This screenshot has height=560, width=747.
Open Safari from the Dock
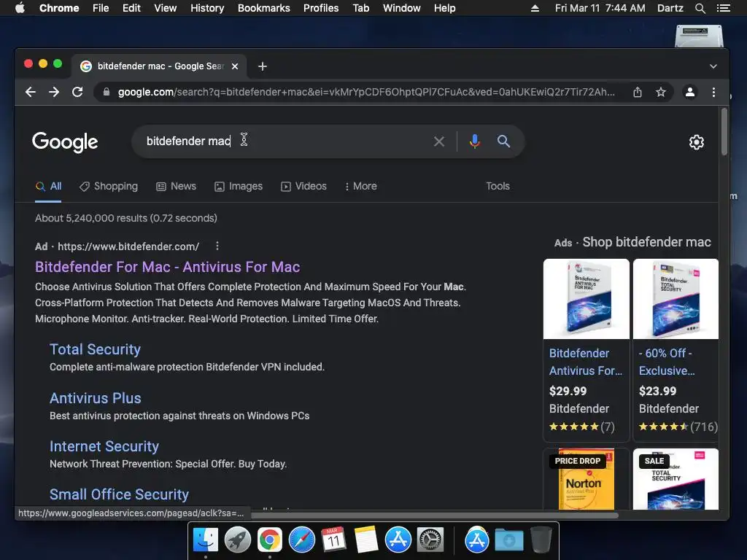[x=302, y=540]
